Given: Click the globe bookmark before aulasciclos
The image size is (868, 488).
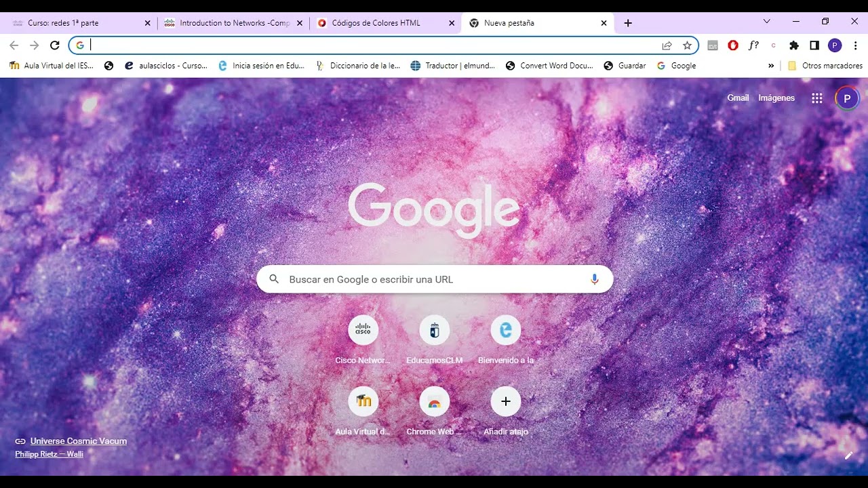Looking at the screenshot, I should point(108,66).
